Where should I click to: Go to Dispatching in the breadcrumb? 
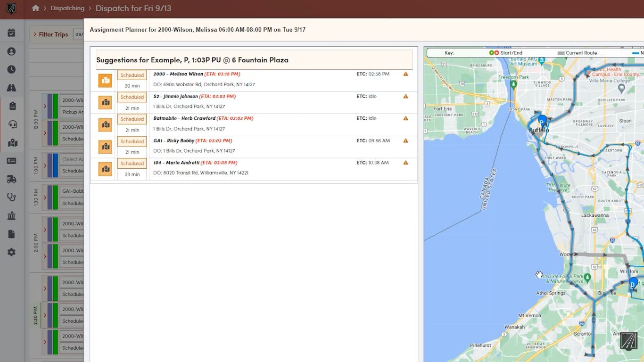pos(67,8)
